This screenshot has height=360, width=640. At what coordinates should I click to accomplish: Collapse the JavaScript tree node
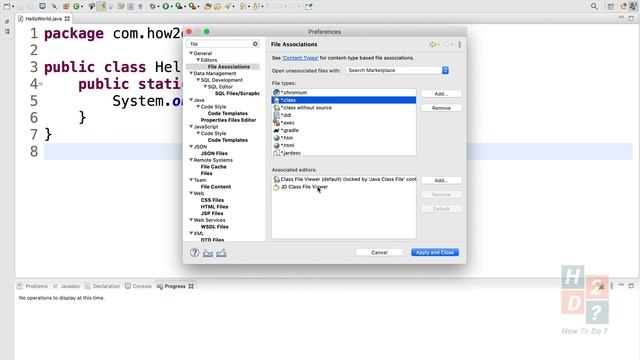point(191,127)
